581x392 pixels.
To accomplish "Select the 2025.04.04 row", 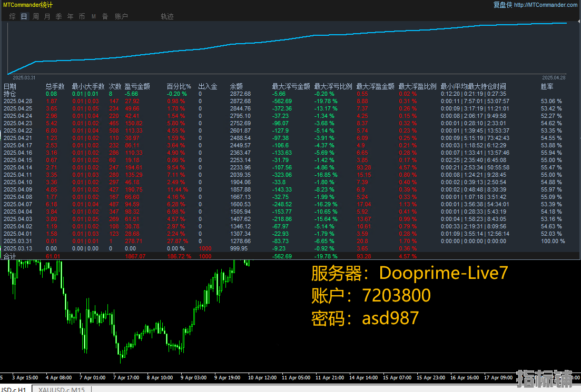I will click(x=290, y=212).
